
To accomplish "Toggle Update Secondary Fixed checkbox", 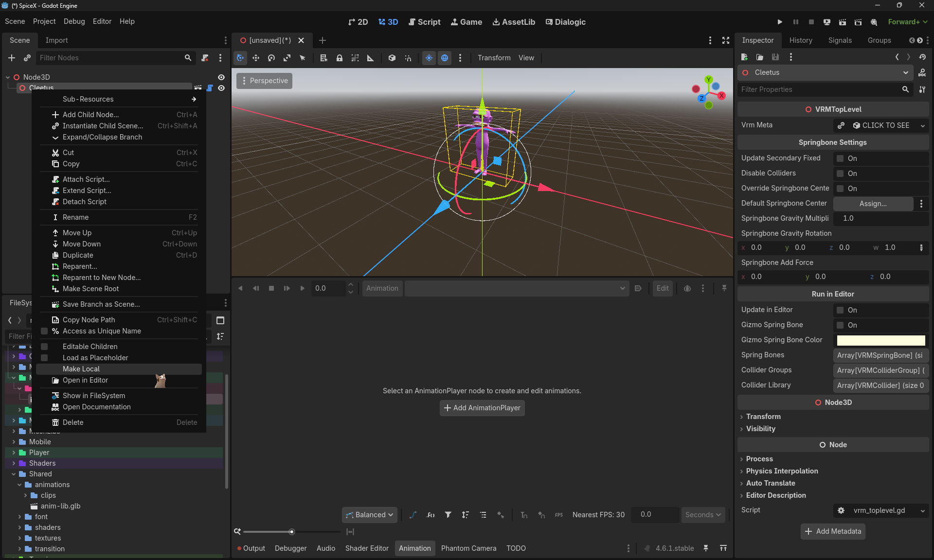I will click(840, 158).
